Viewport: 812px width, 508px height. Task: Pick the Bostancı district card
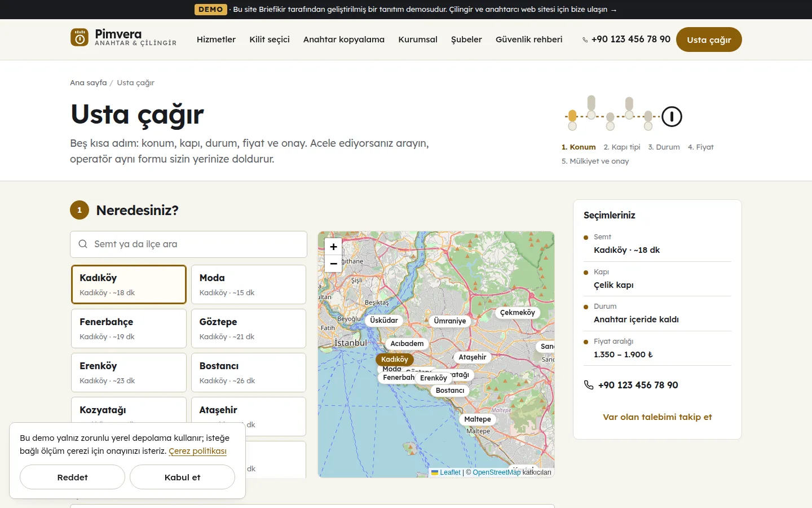coord(249,373)
